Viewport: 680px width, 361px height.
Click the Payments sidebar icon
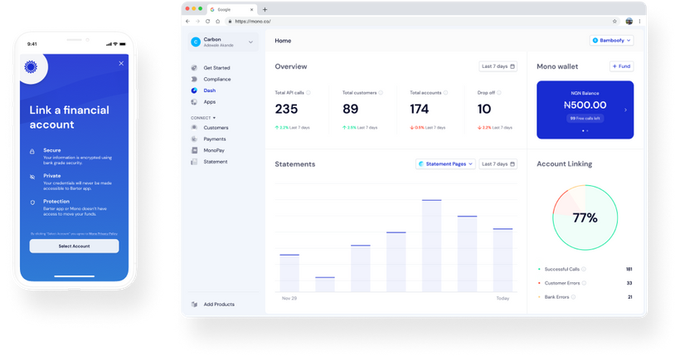click(194, 139)
